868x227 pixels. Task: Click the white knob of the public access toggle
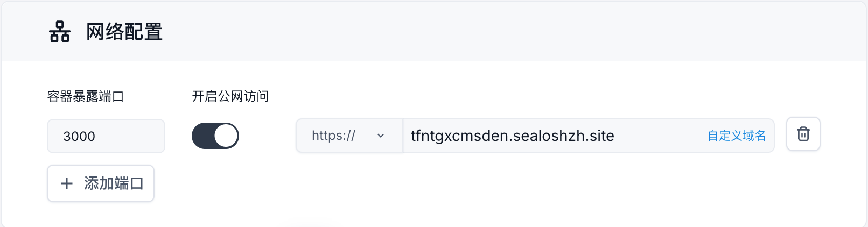[x=226, y=136]
